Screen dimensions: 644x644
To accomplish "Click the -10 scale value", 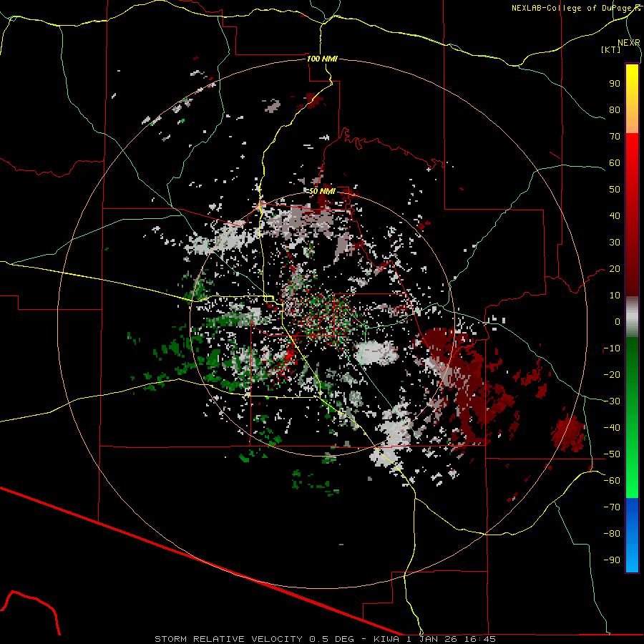I will tap(612, 348).
